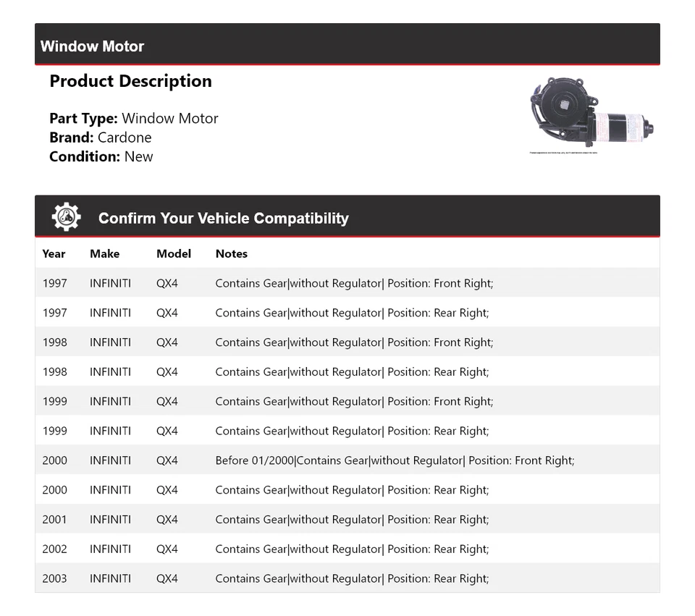
Task: Click the window motor product image
Action: (591, 114)
